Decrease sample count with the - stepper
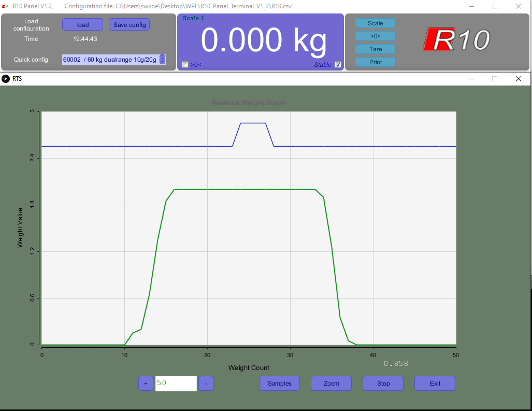 (x=206, y=383)
